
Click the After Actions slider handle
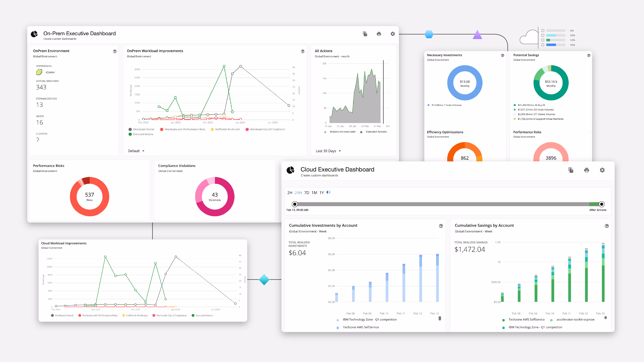tap(602, 204)
